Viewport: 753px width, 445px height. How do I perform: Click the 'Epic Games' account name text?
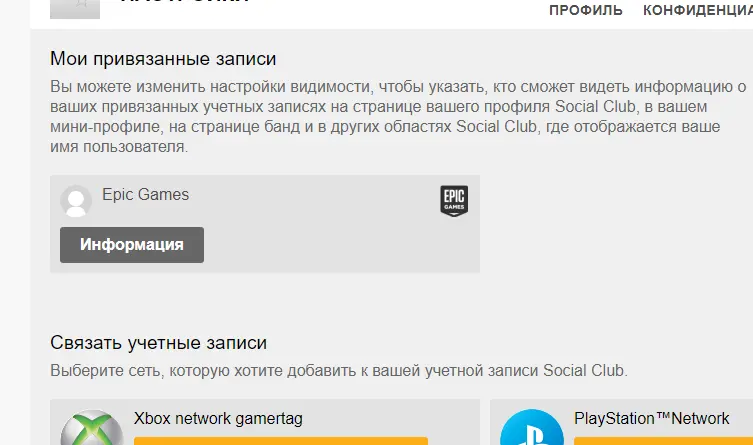[x=146, y=194]
